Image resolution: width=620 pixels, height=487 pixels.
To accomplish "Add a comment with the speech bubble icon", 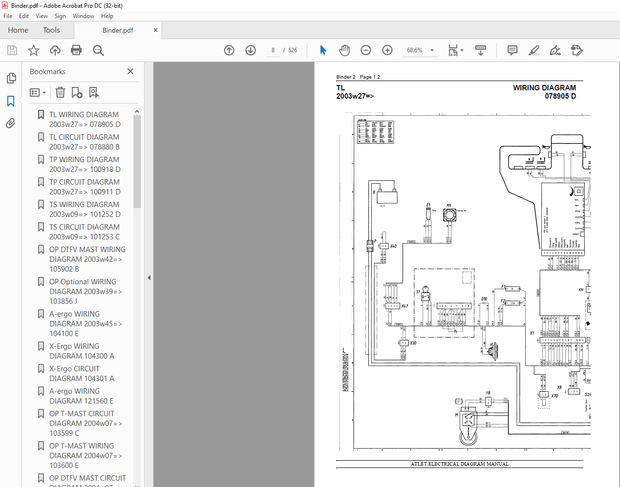I will 512,50.
